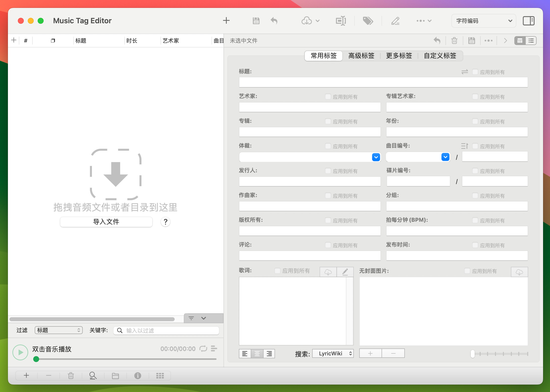Open the 自定义标签 tab
This screenshot has height=392, width=550.
point(440,56)
